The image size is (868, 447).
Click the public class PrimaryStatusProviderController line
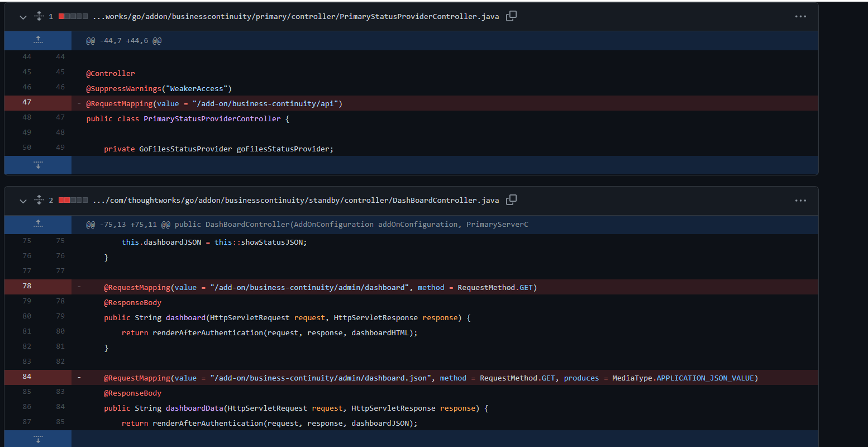pos(188,119)
